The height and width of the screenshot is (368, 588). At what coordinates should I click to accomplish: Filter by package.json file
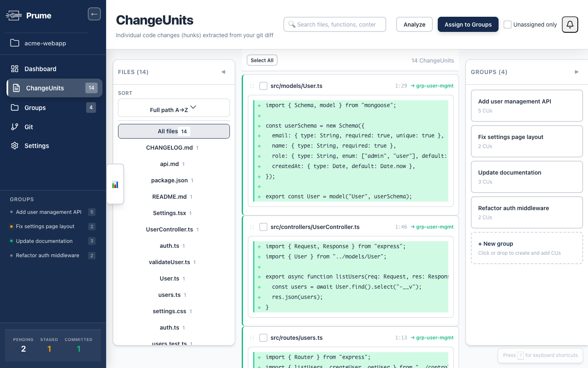(174, 180)
